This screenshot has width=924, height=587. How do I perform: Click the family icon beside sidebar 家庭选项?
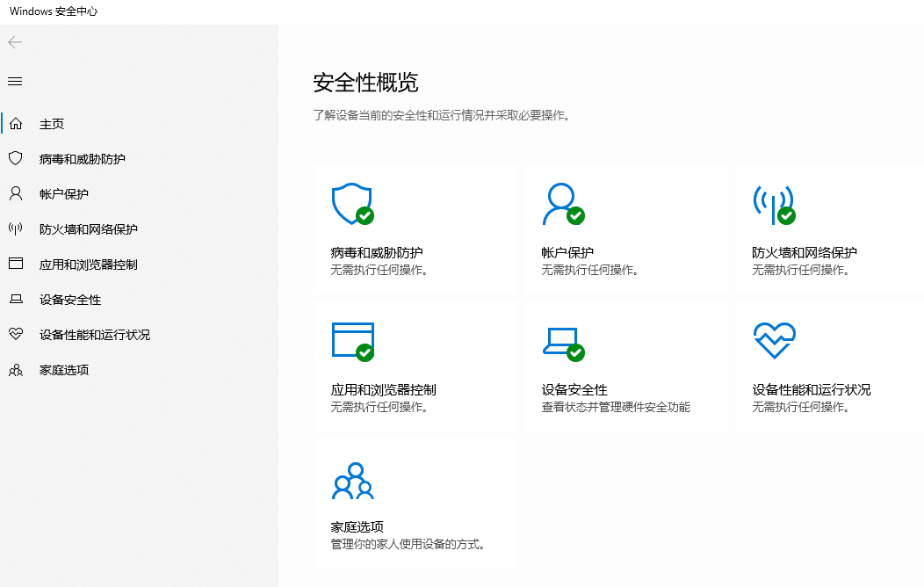point(16,370)
